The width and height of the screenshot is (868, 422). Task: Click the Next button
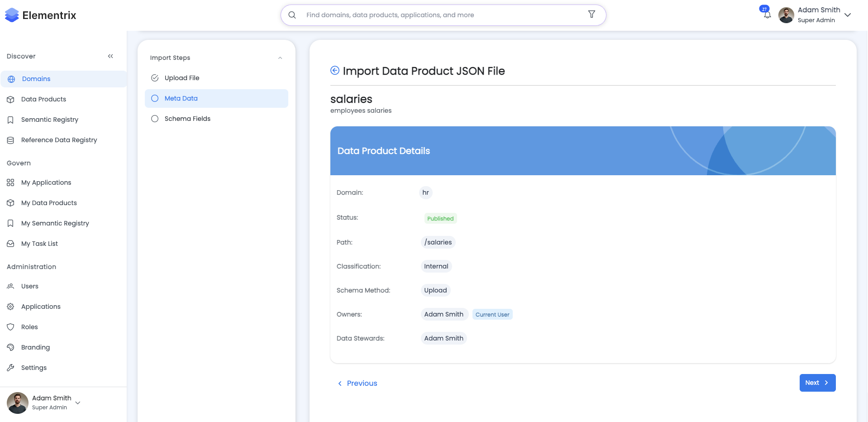pos(817,383)
